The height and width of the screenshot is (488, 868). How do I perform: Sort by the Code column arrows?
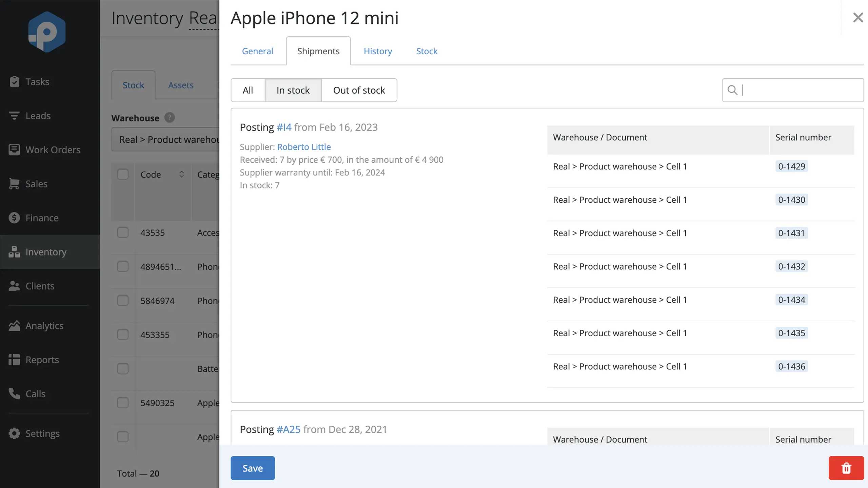click(182, 174)
